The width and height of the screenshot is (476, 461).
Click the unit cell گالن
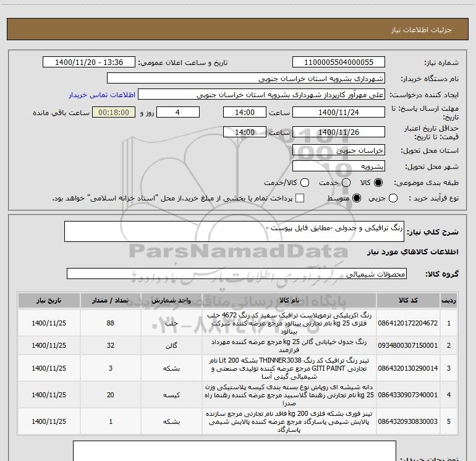(x=171, y=345)
